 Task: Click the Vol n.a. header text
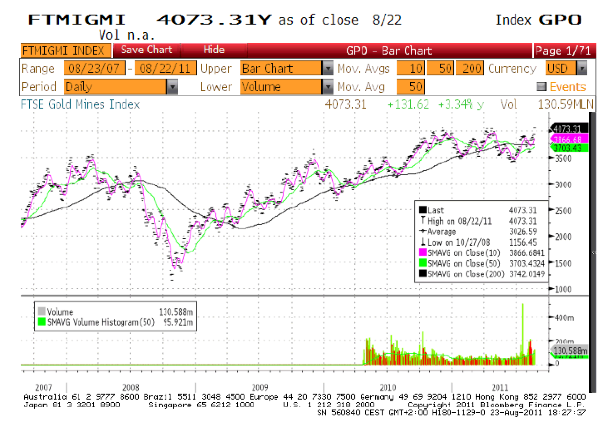pyautogui.click(x=127, y=35)
